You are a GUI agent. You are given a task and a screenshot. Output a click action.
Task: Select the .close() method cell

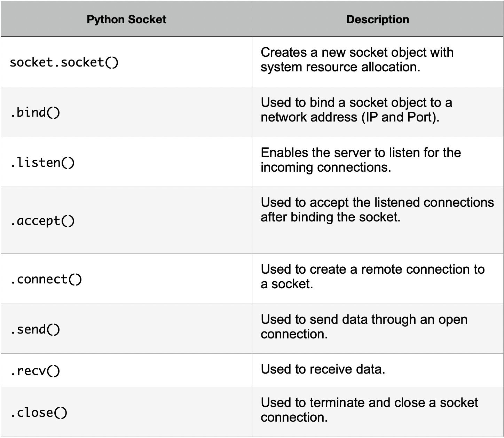[39, 413]
